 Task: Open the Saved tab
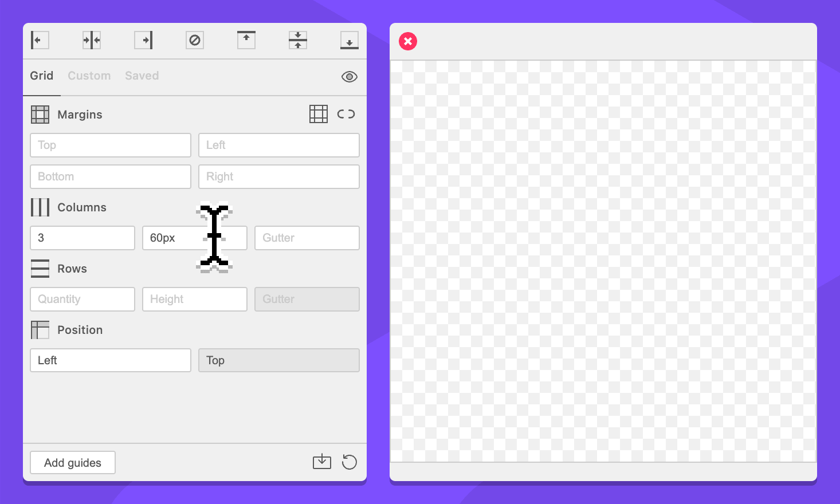pyautogui.click(x=142, y=76)
